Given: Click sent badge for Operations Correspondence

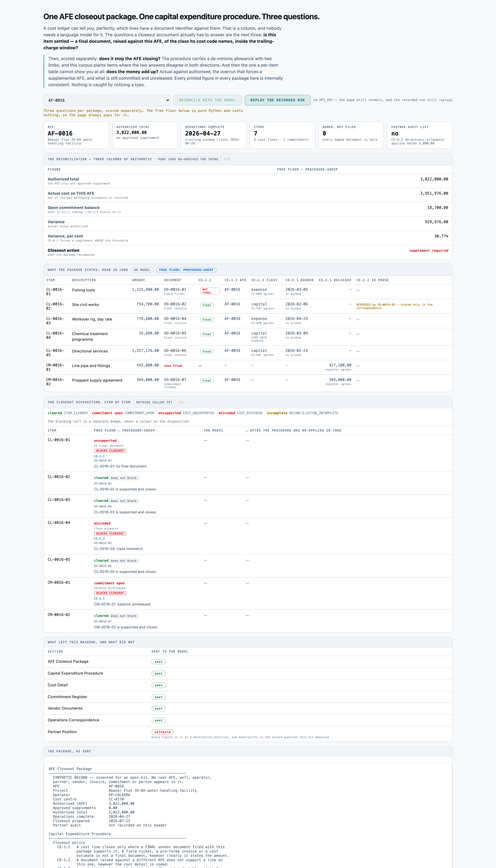Looking at the screenshot, I should tap(159, 720).
